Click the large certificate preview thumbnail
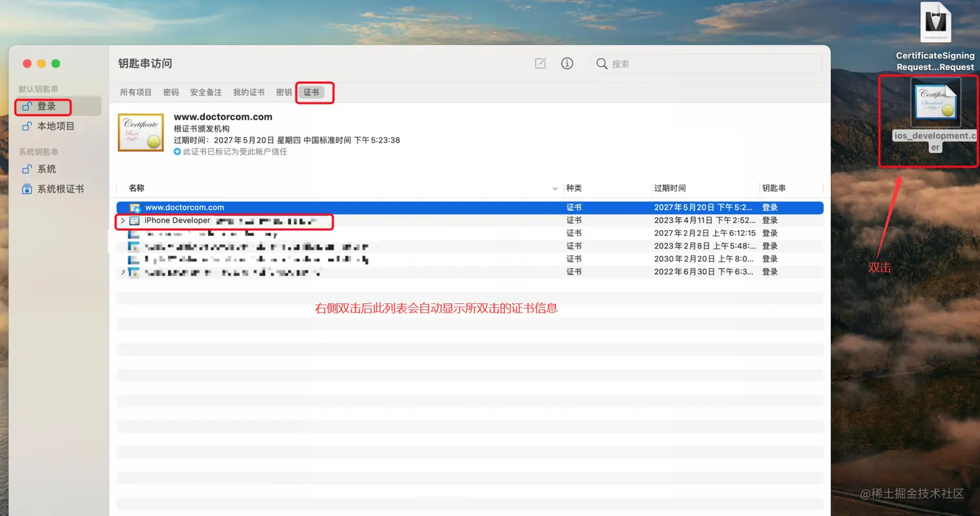The width and height of the screenshot is (980, 516). (x=141, y=133)
